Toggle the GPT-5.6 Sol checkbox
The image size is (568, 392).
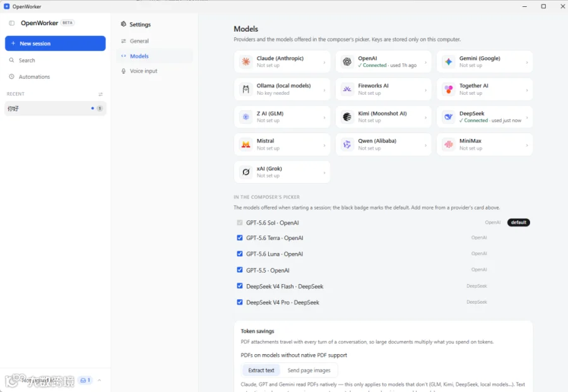[x=239, y=222]
